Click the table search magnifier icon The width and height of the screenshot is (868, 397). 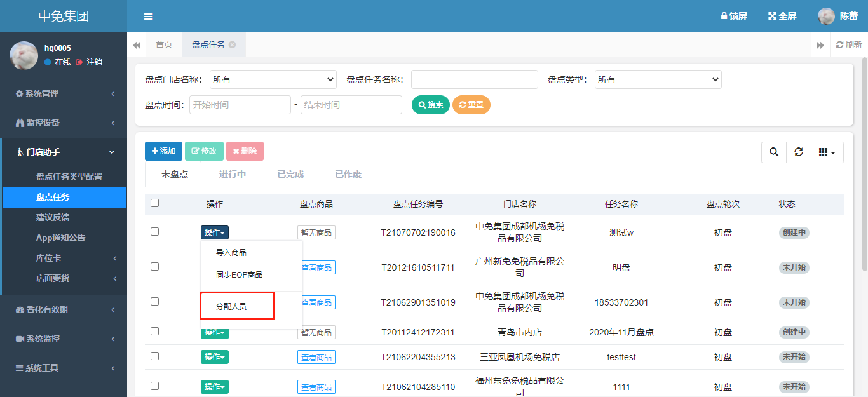click(x=773, y=152)
